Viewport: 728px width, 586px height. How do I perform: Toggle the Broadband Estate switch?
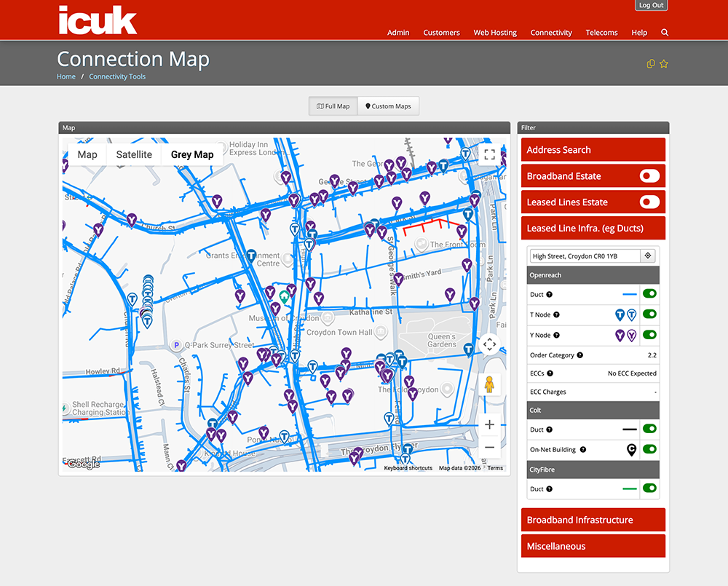649,176
